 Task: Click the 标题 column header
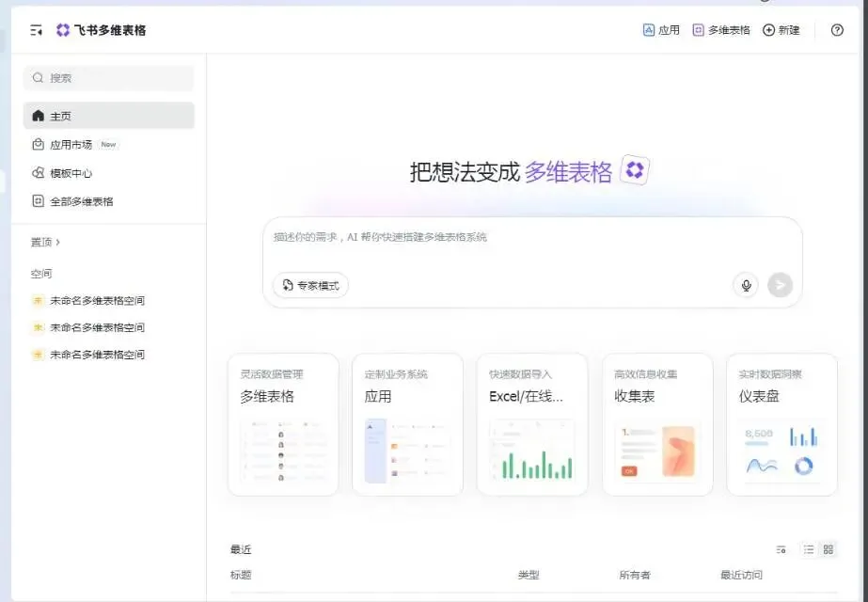pos(241,575)
